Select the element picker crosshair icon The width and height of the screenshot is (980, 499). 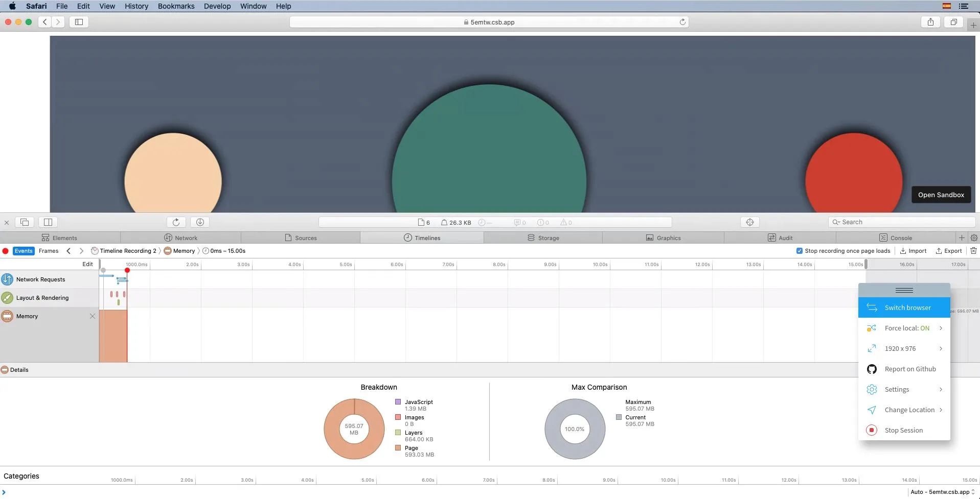click(749, 222)
